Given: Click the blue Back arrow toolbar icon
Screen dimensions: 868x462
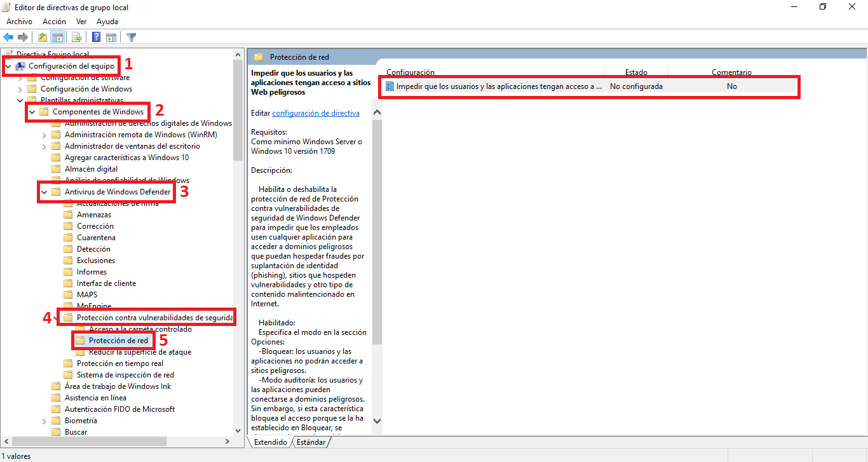Looking at the screenshot, I should click(8, 37).
